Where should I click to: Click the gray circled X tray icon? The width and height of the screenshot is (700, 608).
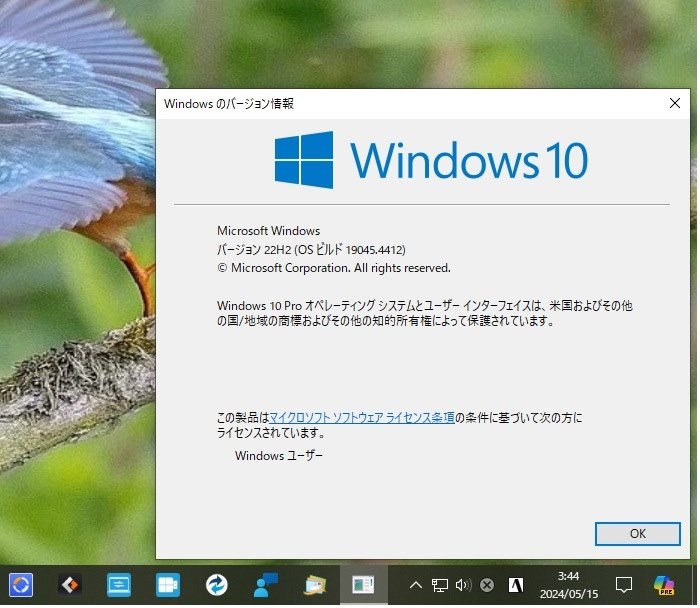[487, 585]
